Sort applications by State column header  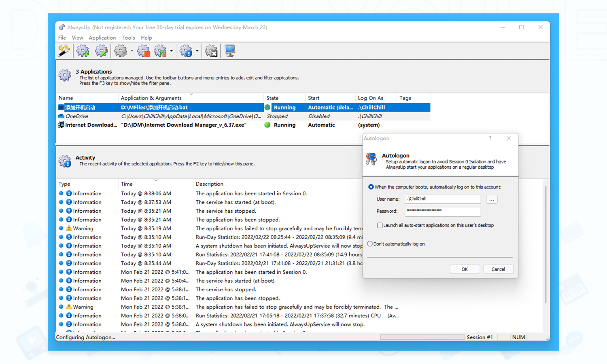pyautogui.click(x=284, y=98)
